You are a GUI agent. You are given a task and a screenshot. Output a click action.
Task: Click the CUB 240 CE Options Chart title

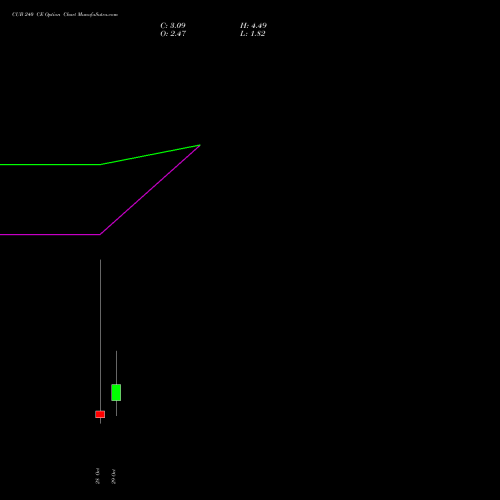(x=65, y=15)
